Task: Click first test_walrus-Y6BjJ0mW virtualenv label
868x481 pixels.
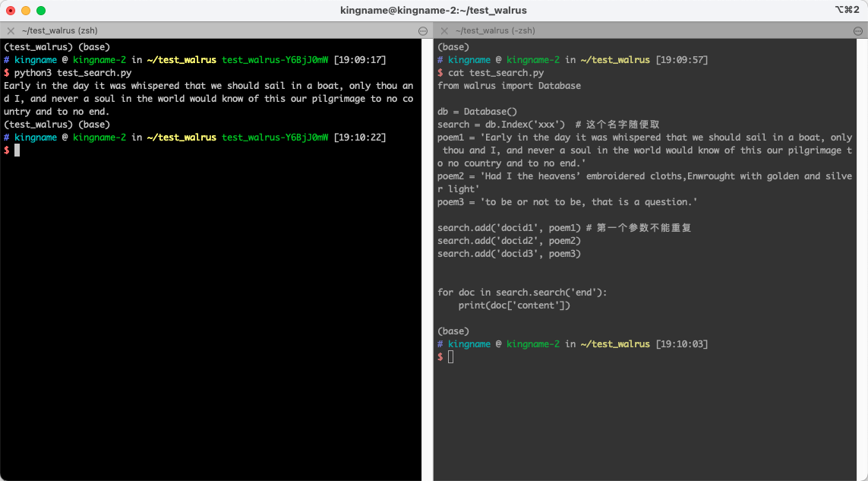Action: 275,60
